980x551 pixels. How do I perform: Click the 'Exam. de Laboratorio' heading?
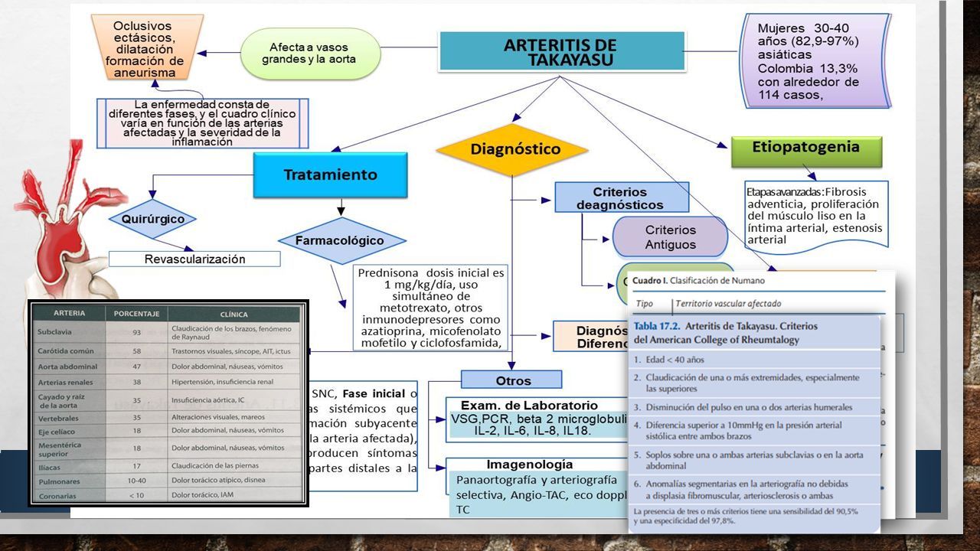[x=529, y=405]
